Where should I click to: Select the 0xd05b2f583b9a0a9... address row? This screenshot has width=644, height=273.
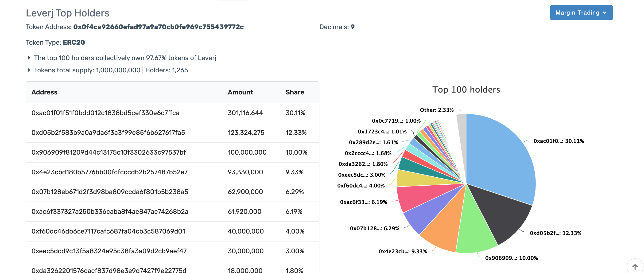click(x=108, y=133)
